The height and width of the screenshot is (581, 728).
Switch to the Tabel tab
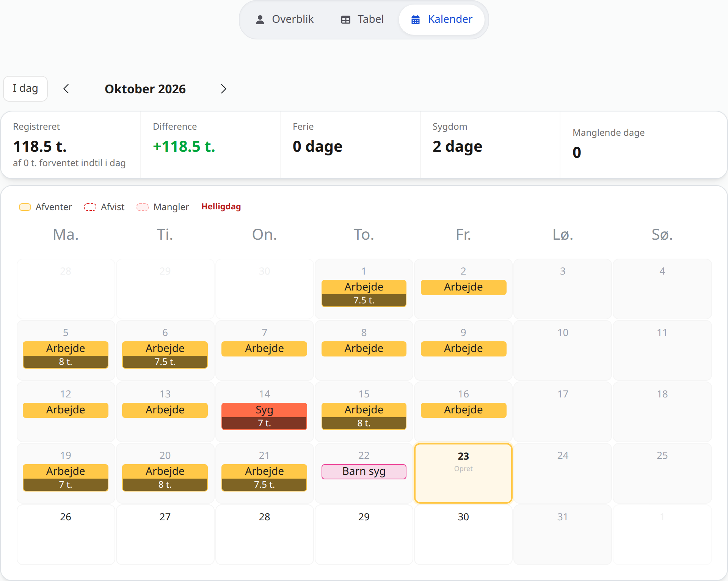(362, 19)
